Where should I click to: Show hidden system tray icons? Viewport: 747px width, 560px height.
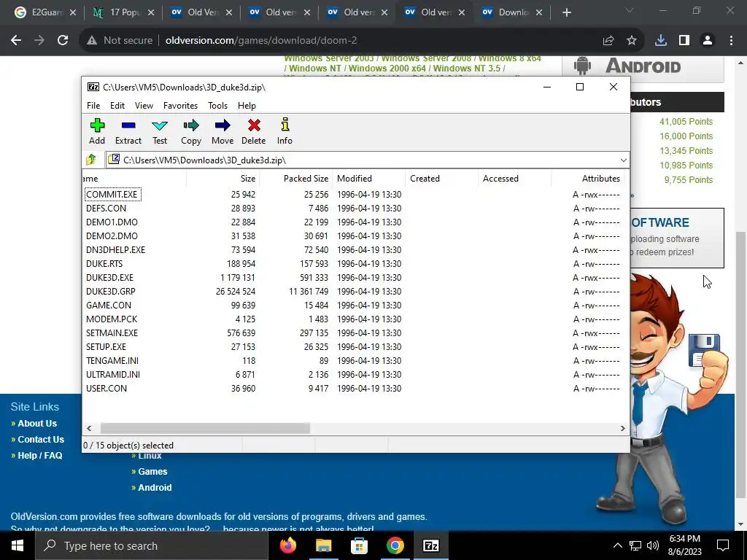pyautogui.click(x=617, y=545)
